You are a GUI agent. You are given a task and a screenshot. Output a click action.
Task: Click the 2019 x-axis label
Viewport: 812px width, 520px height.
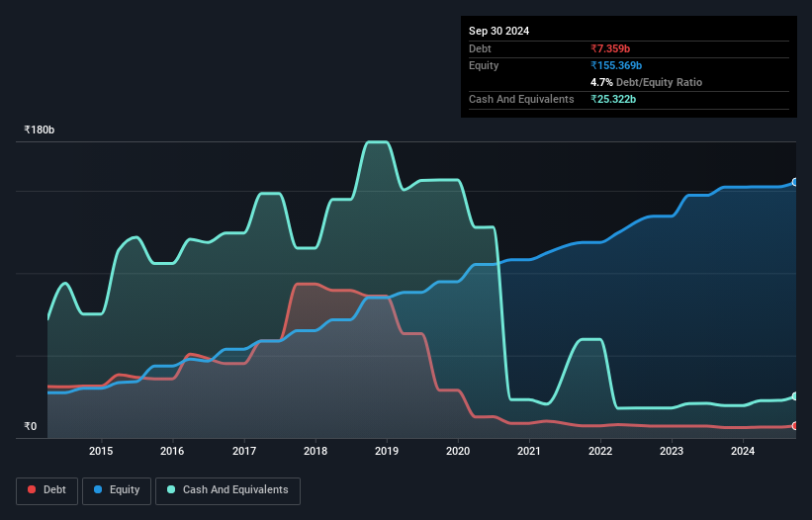tap(387, 451)
